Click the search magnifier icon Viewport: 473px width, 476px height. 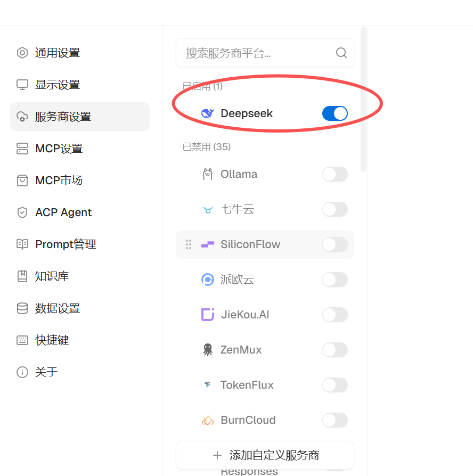point(341,53)
